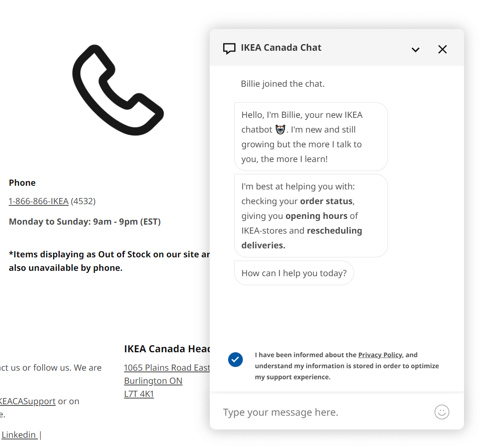The width and height of the screenshot is (482, 448).
Task: Click the smiley face icon beside the text field
Action: coord(442,412)
